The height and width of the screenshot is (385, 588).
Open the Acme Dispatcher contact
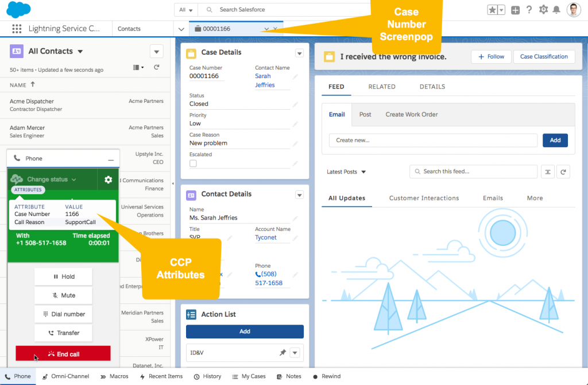pos(32,101)
